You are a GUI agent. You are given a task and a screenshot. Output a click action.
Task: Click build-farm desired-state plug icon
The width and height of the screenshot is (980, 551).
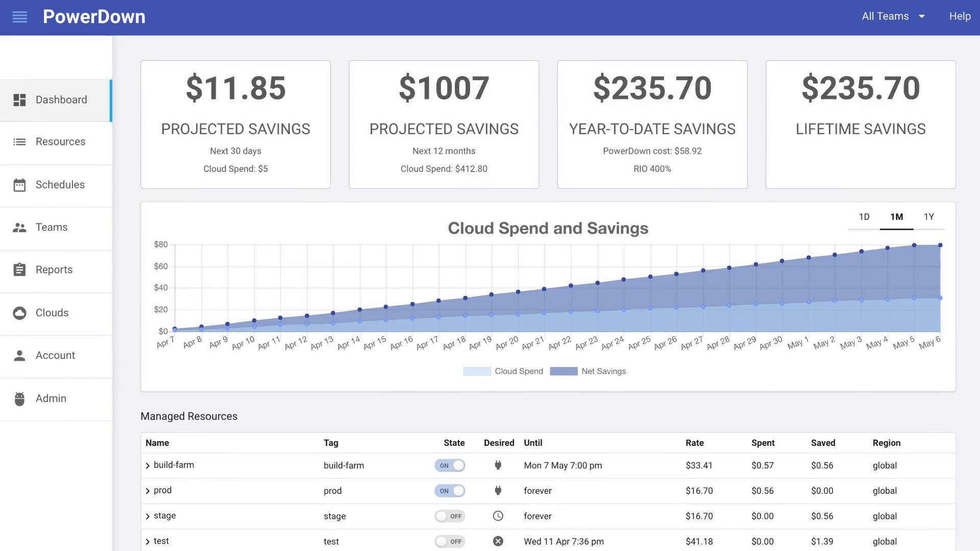click(498, 465)
